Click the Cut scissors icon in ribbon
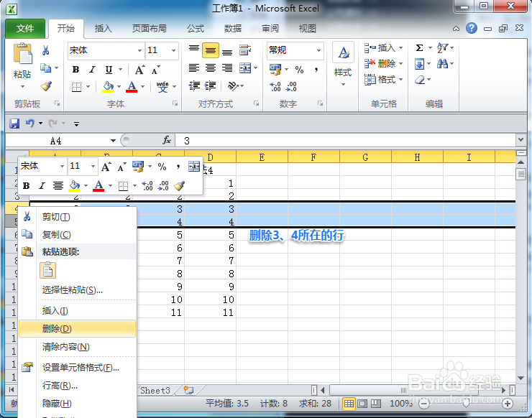This screenshot has width=532, height=418. tap(45, 50)
